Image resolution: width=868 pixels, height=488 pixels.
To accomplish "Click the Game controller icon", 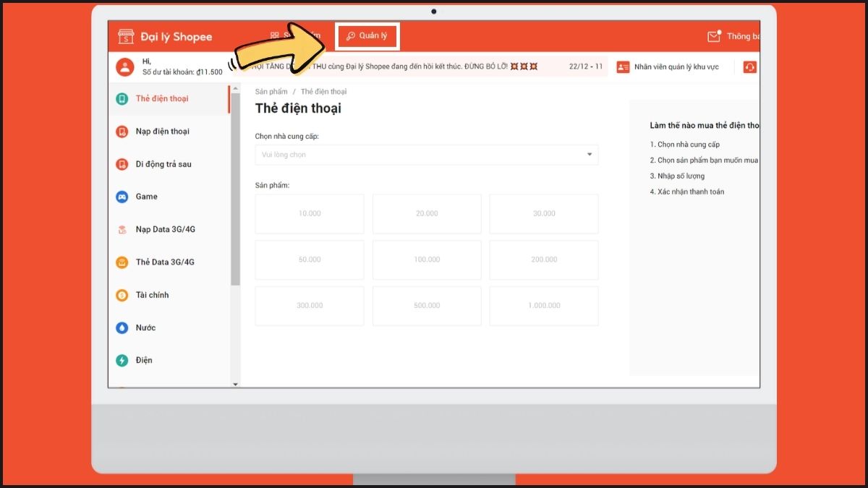I will pos(122,197).
